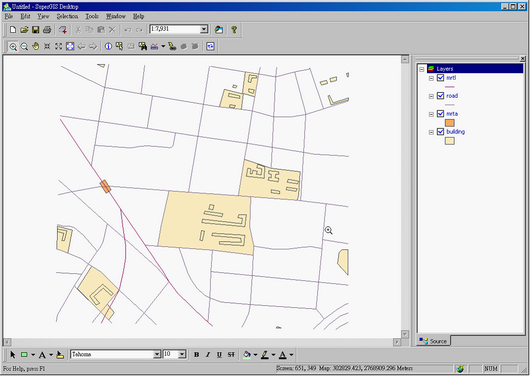Uncheck the mrta layer visibility checkbox
Screen dimensions: 530x376
click(440, 114)
